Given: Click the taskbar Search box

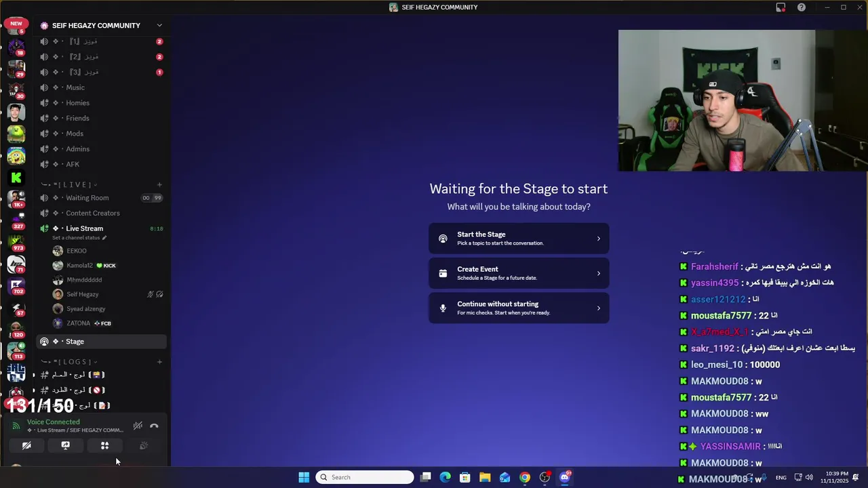Looking at the screenshot, I should click(365, 477).
